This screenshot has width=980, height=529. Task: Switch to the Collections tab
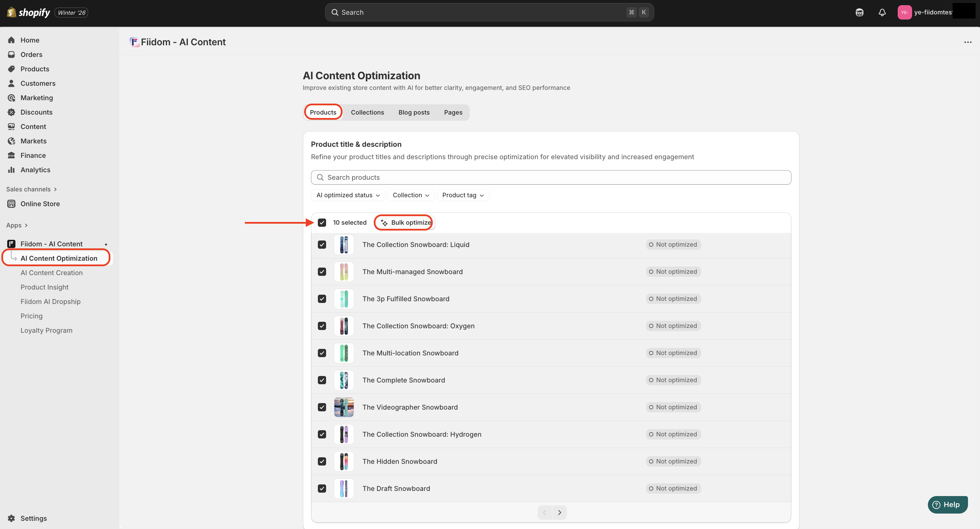click(367, 112)
